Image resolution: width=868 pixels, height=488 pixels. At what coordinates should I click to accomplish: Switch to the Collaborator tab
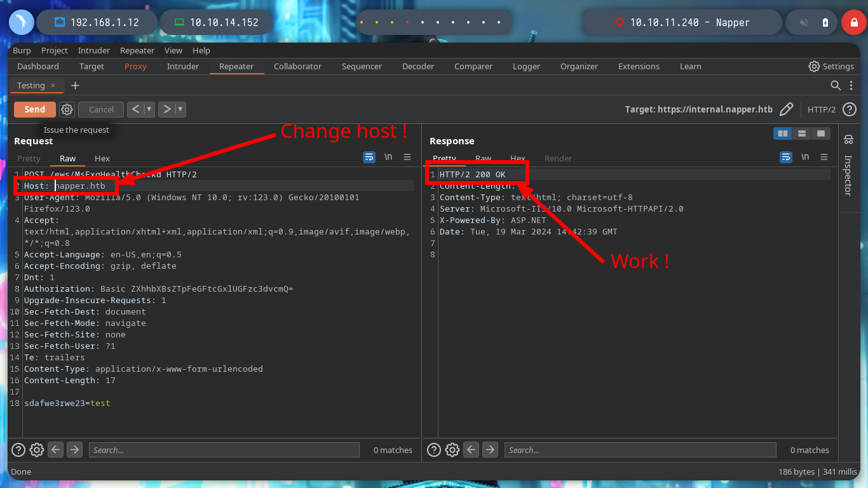tap(297, 66)
